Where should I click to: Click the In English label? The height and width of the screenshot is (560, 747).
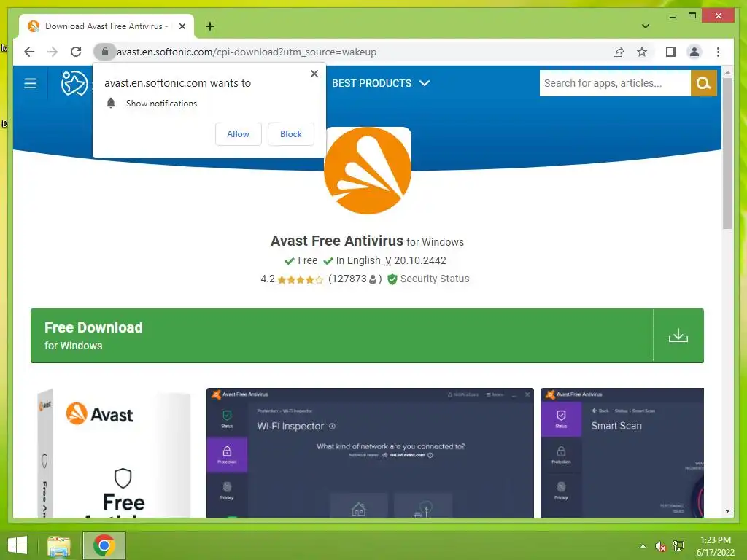click(358, 260)
